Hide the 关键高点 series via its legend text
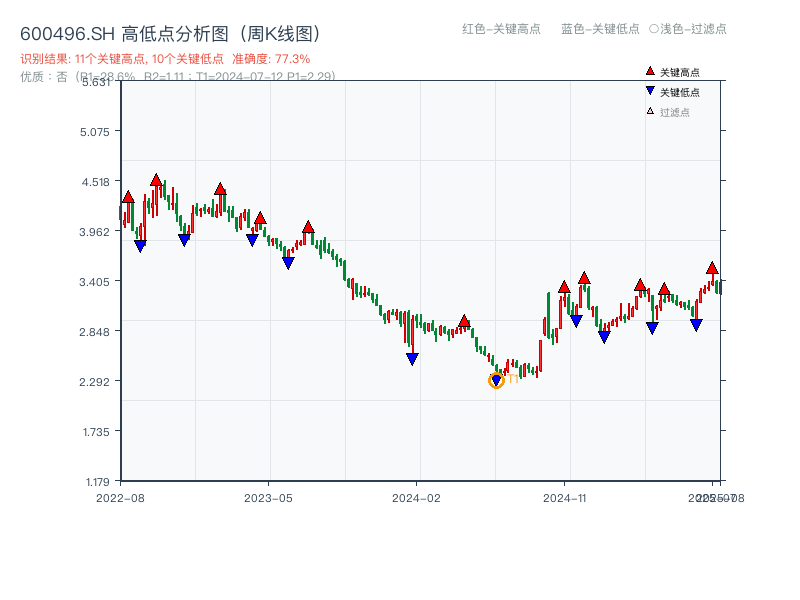The height and width of the screenshot is (600, 800). coord(680,72)
